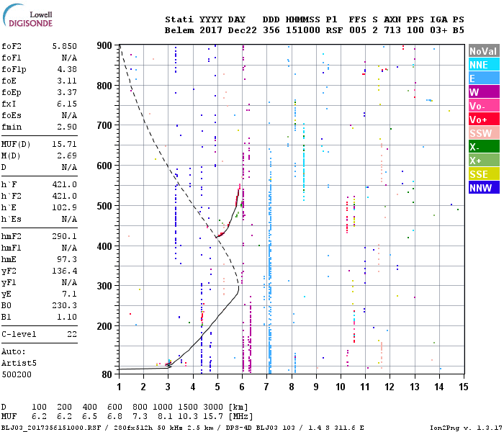Select the E light-blue legend swatch
The height and width of the screenshot is (432, 504).
click(x=484, y=78)
